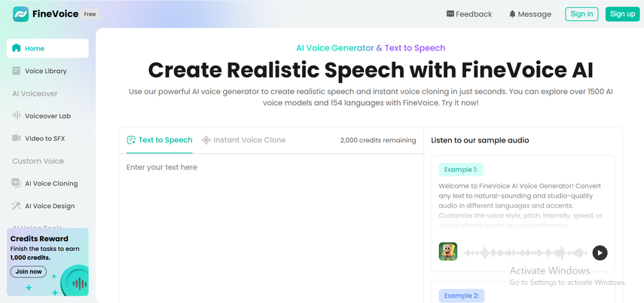The width and height of the screenshot is (644, 303).
Task: Click the Instant Voice Clone diamond icon
Action: coord(206,140)
